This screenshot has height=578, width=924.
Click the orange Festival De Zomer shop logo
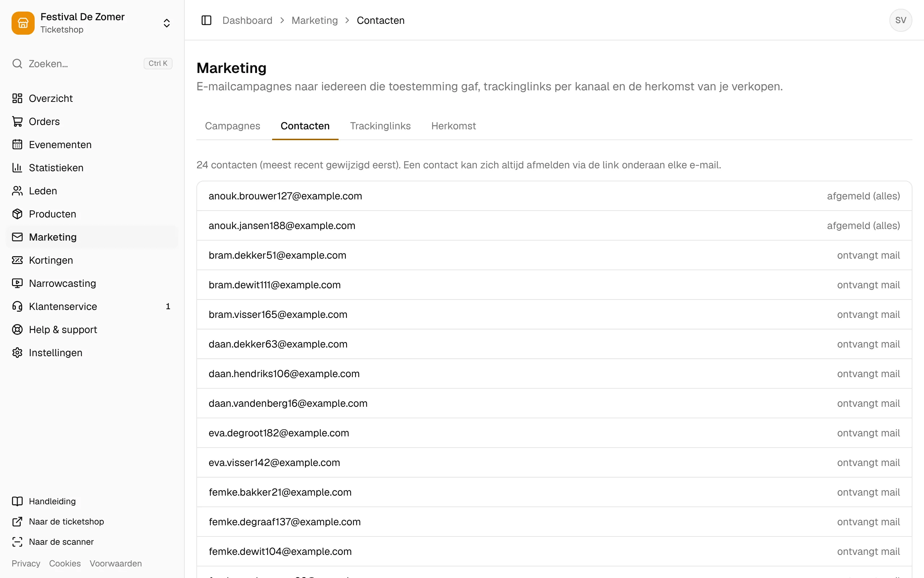[x=23, y=23]
